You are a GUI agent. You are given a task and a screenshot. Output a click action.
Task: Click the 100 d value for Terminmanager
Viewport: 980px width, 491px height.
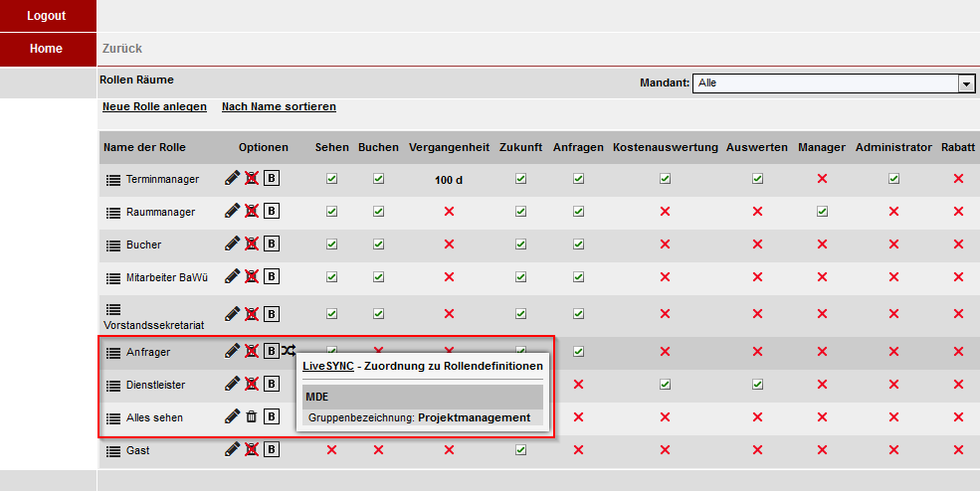[449, 180]
